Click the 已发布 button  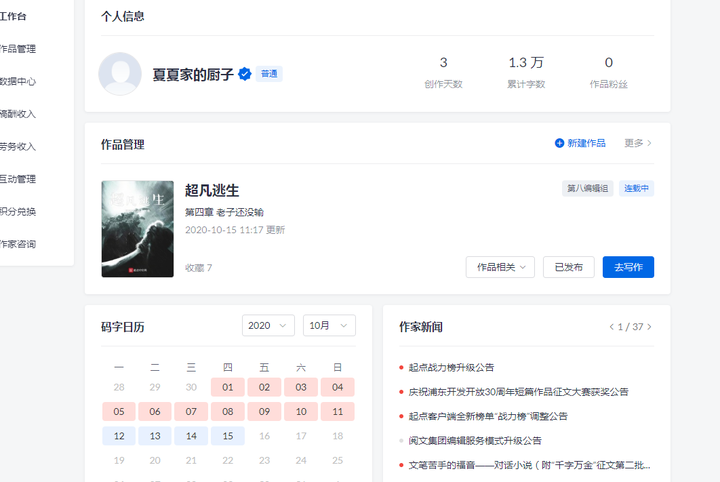click(x=568, y=267)
